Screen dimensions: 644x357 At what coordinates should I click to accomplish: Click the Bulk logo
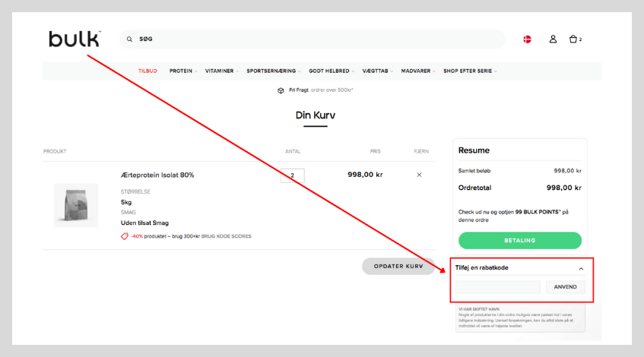click(x=75, y=39)
